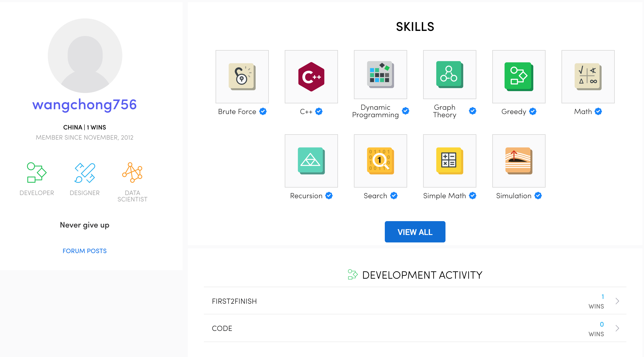Click the 'CHINA | 1 WINS' text

pyautogui.click(x=85, y=127)
